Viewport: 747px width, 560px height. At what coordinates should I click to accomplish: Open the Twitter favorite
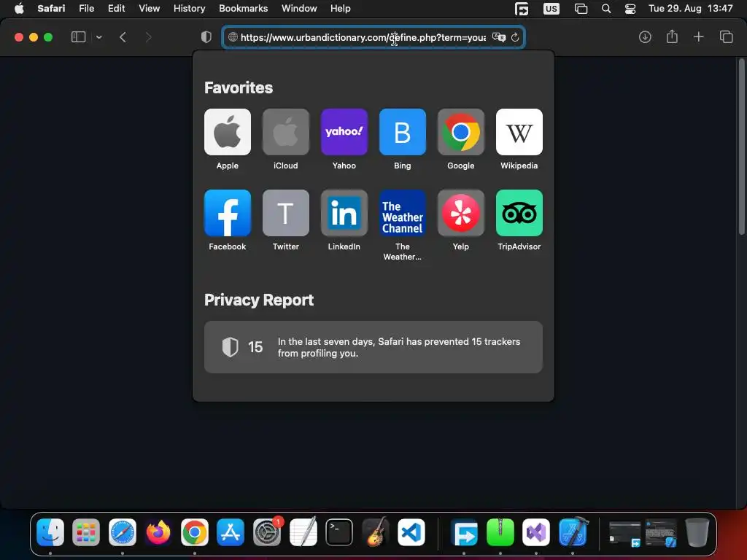coord(285,213)
